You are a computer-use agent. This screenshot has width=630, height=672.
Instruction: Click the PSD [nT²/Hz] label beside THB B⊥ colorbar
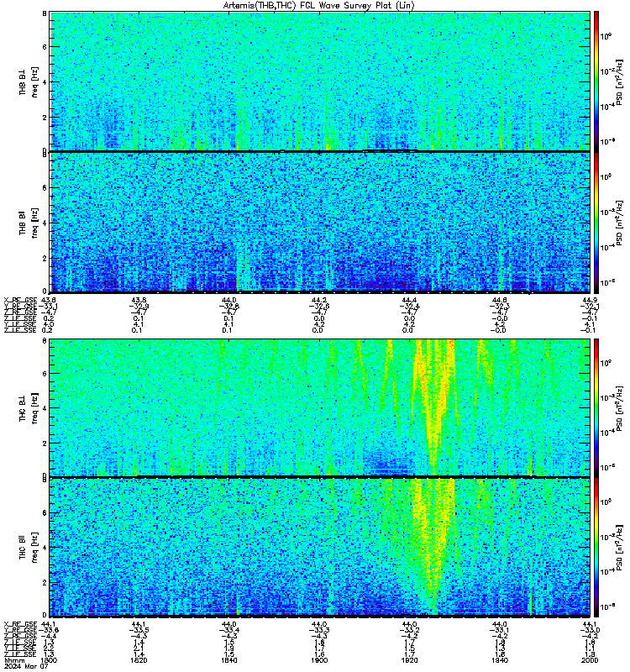point(619,81)
